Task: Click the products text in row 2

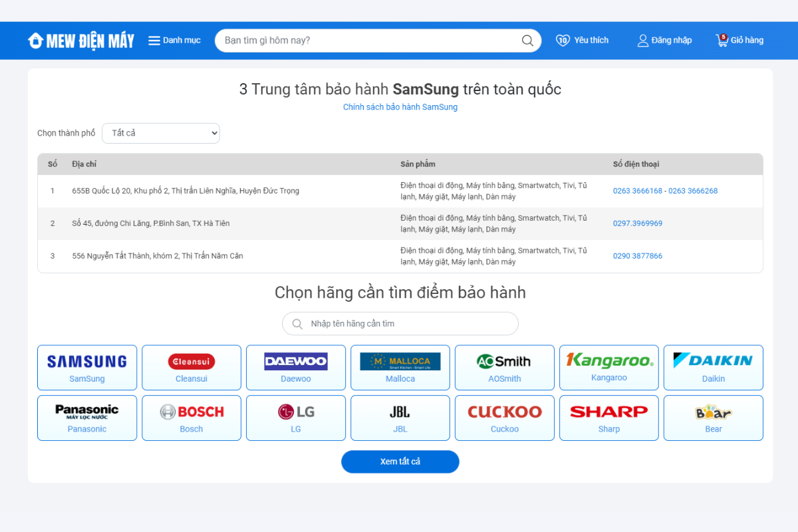Action: coord(494,223)
